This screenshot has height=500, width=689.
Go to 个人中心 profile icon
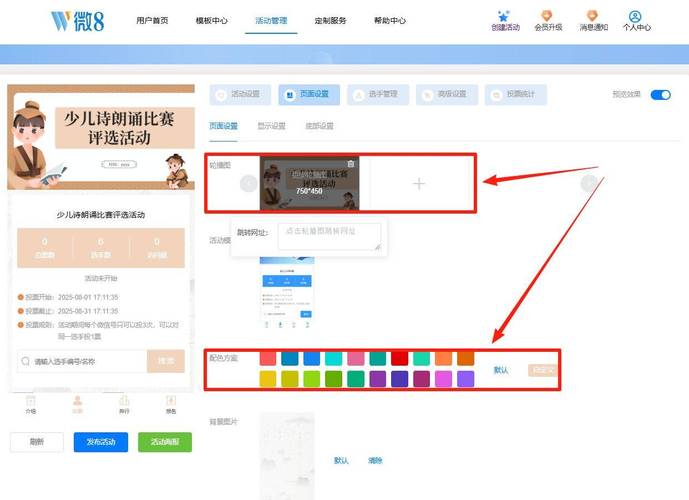click(x=636, y=18)
